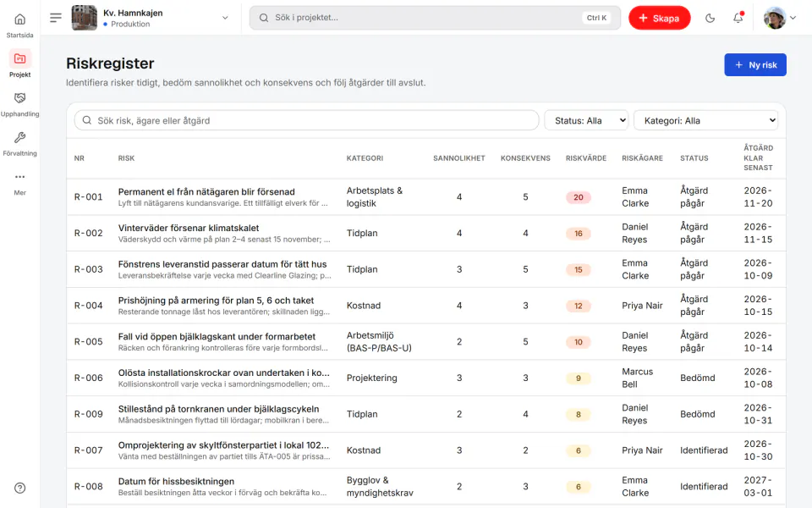This screenshot has width=812, height=508.
Task: Open risk R-001
Action: click(x=89, y=197)
